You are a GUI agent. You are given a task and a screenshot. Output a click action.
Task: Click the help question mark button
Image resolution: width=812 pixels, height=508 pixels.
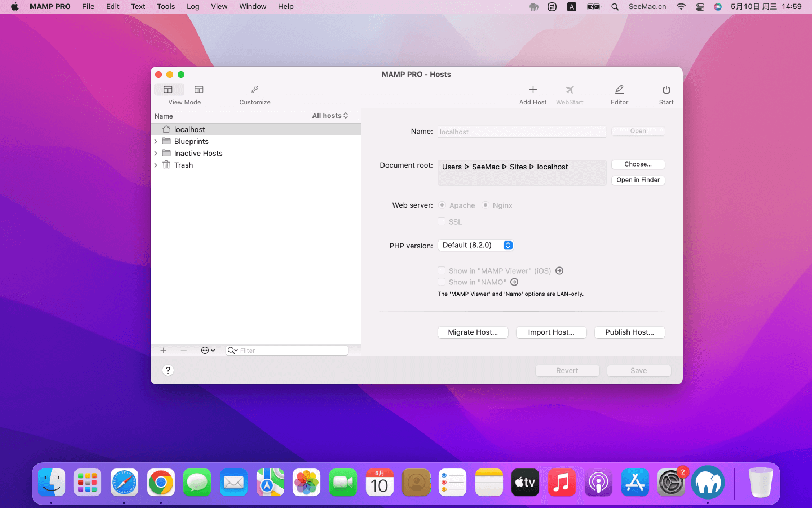[x=168, y=370]
